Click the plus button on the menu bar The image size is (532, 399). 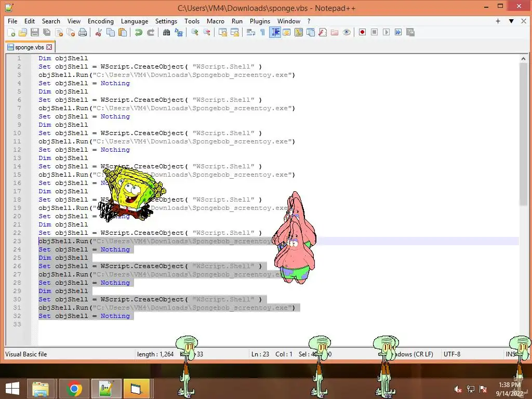click(498, 21)
